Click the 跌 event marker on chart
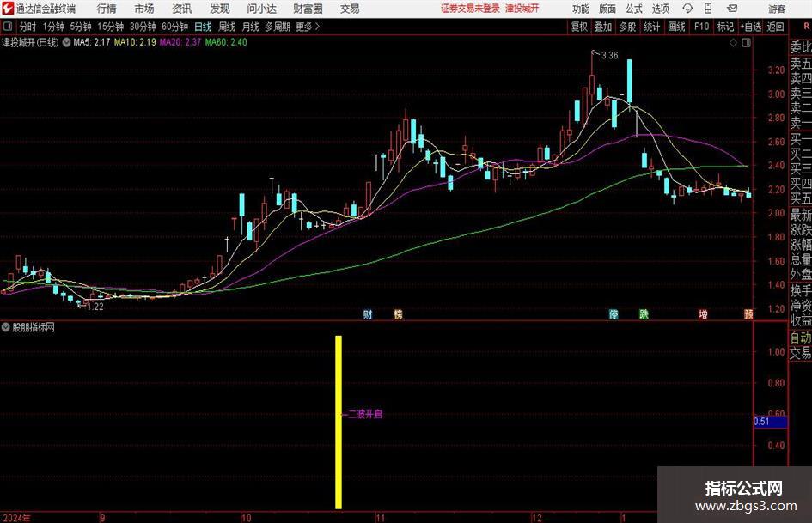 [x=644, y=313]
